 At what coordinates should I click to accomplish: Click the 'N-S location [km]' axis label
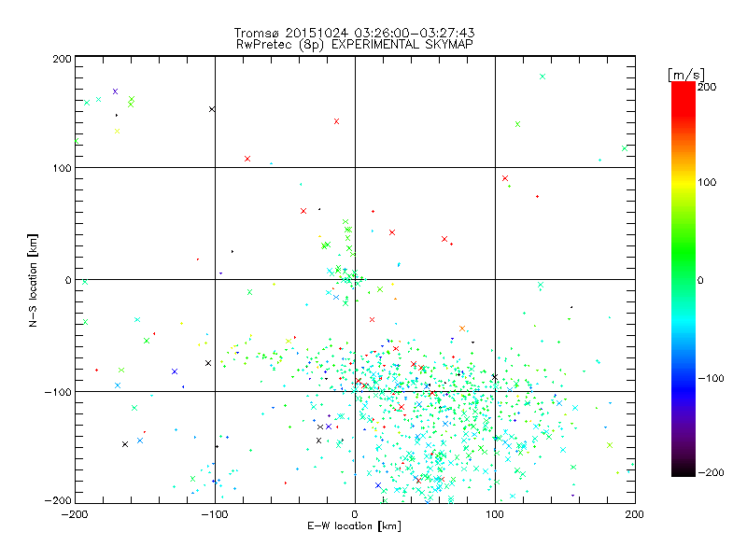pyautogui.click(x=33, y=280)
